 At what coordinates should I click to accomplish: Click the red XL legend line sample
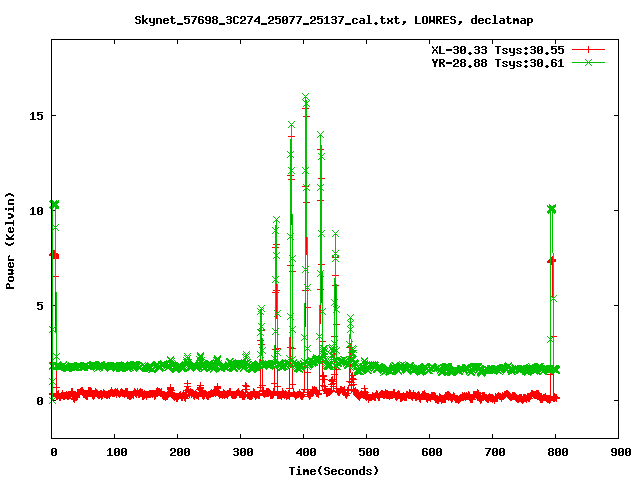[588, 50]
